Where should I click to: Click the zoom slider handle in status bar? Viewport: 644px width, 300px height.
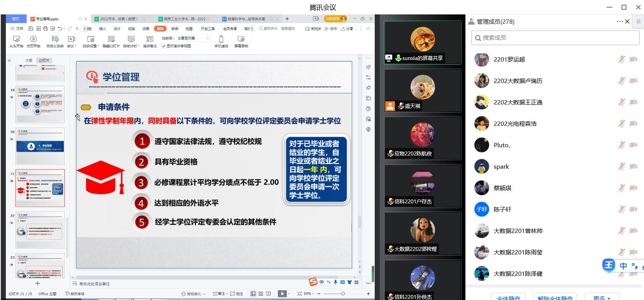pos(343,294)
